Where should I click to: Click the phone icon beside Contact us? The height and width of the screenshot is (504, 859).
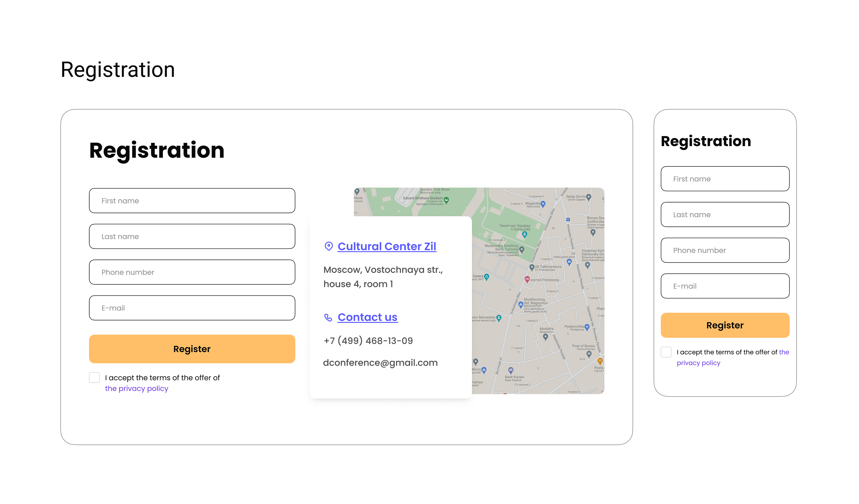click(x=328, y=317)
